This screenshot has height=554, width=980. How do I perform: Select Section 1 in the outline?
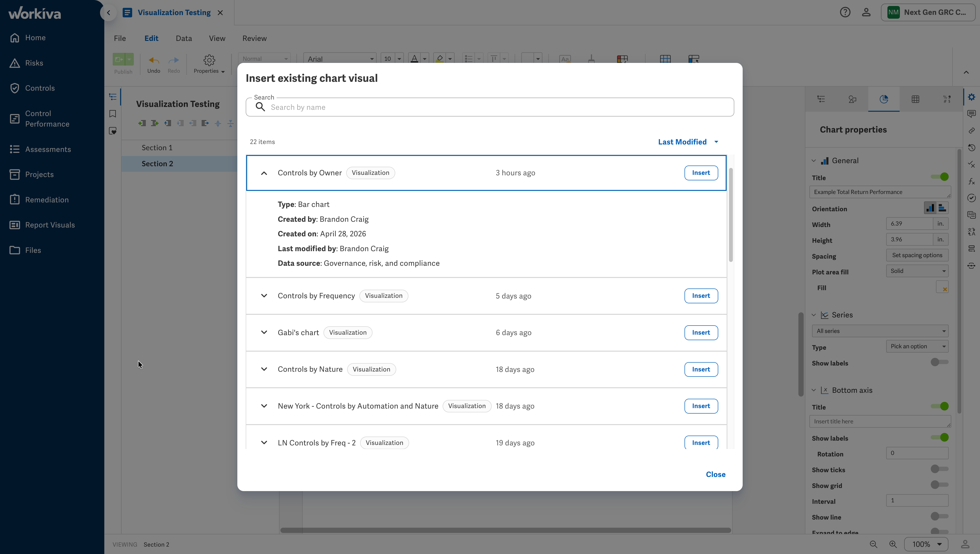(x=157, y=148)
